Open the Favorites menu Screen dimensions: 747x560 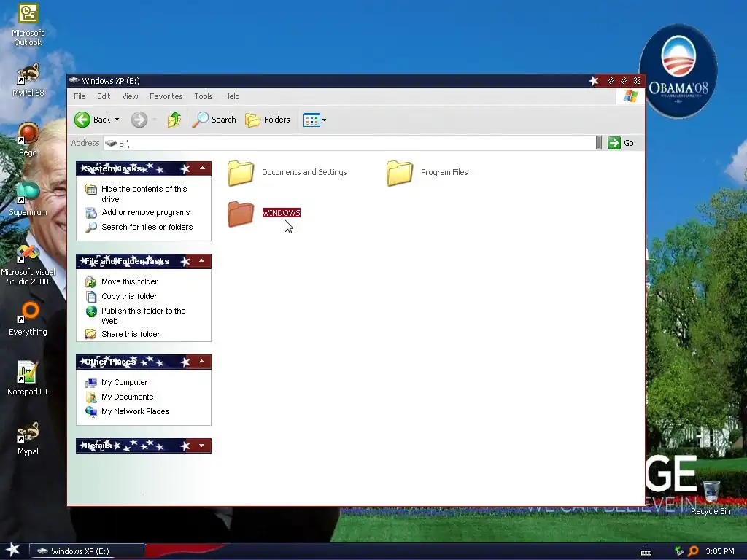166,96
